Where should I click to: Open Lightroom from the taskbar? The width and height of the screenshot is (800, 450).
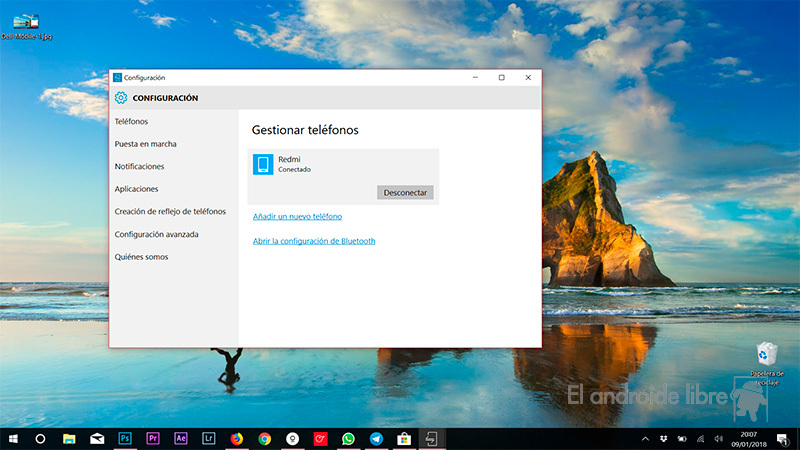(x=209, y=438)
